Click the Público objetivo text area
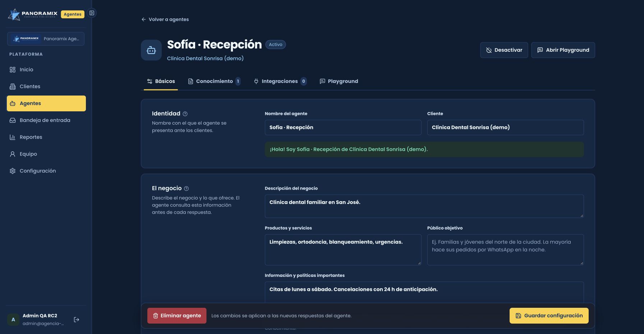644x334 pixels. click(x=506, y=250)
